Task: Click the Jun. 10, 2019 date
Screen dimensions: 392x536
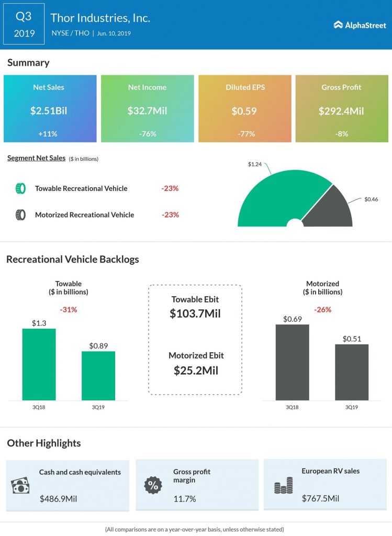Action: (114, 33)
